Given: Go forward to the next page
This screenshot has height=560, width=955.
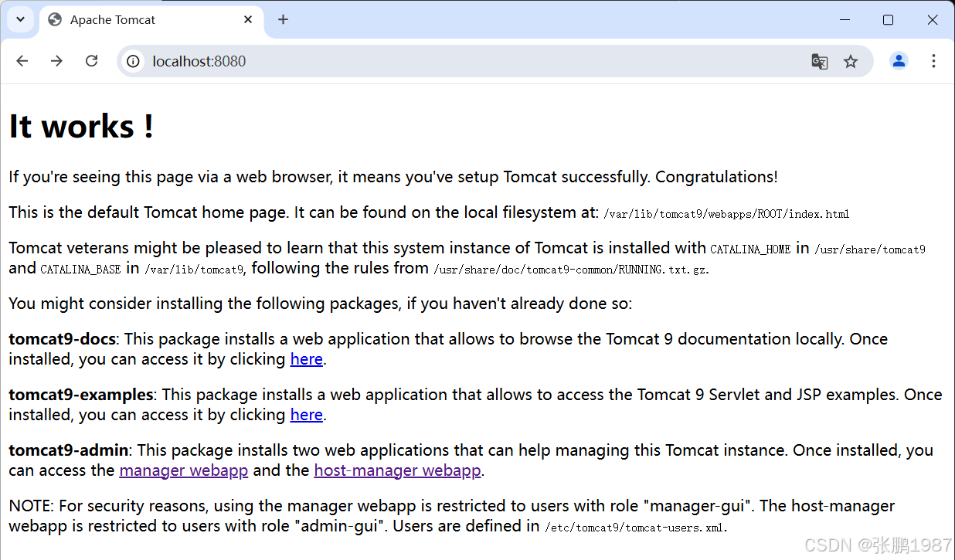Looking at the screenshot, I should tap(56, 61).
